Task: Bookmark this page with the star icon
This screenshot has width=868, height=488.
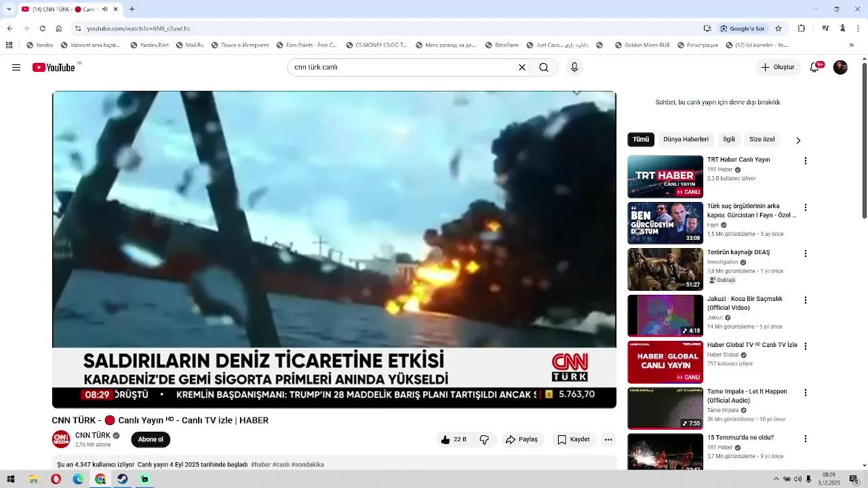Action: [778, 28]
